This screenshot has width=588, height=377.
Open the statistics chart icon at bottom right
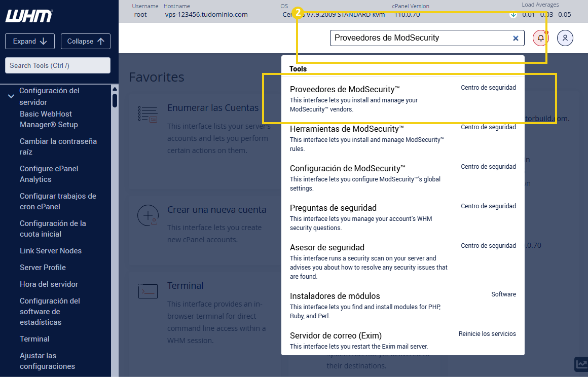pos(581,364)
